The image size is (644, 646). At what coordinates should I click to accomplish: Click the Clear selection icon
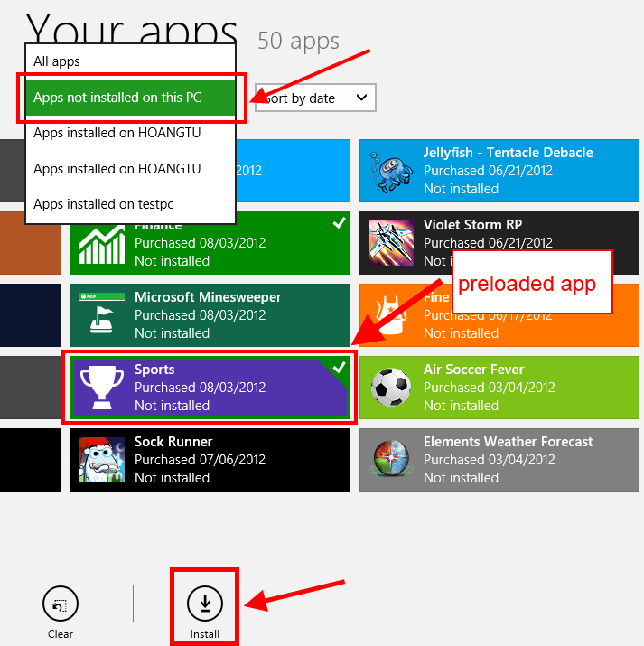tap(61, 604)
